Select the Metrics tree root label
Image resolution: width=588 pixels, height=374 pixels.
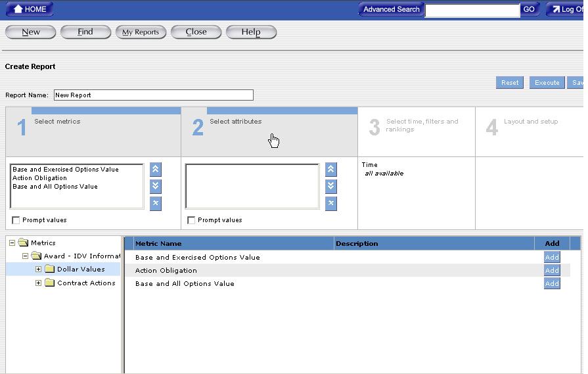point(43,243)
